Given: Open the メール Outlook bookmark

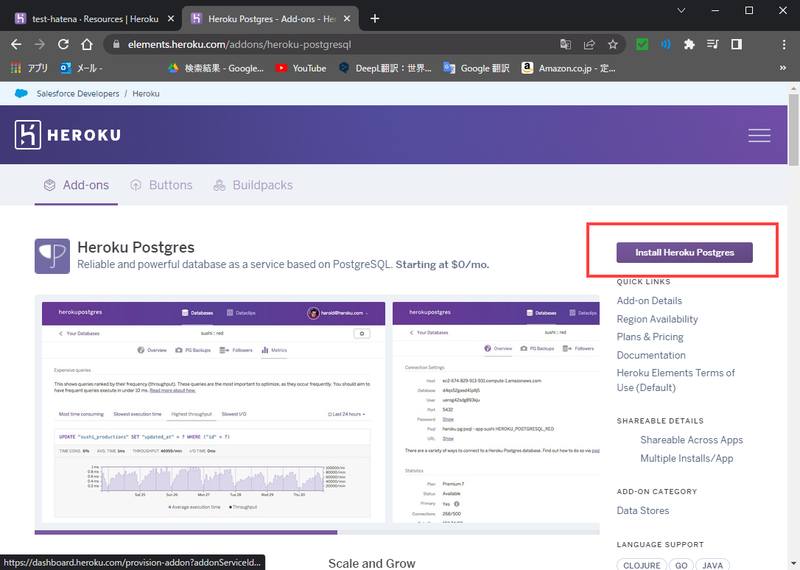Looking at the screenshot, I should [x=81, y=68].
